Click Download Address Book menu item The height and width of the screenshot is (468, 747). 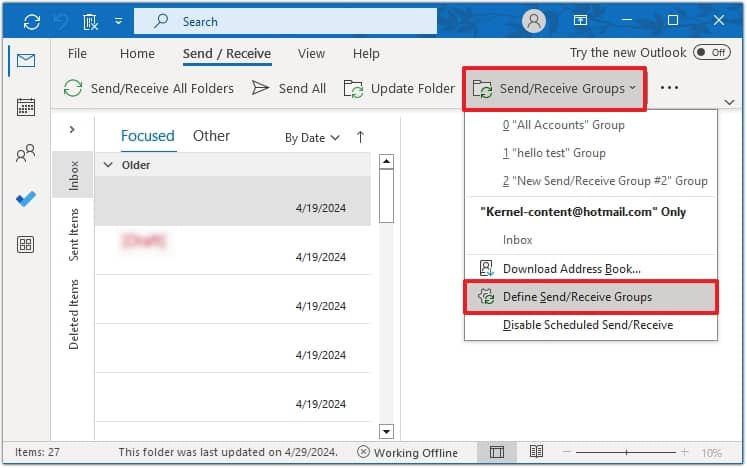[x=591, y=269]
